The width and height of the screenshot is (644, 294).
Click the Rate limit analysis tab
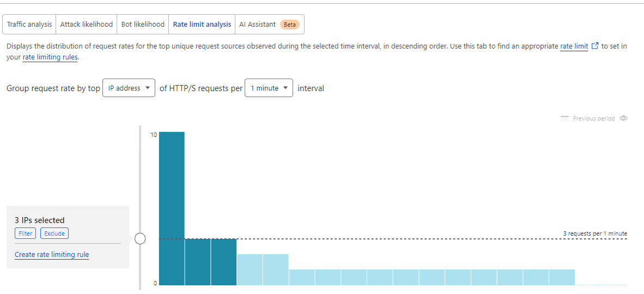202,25
